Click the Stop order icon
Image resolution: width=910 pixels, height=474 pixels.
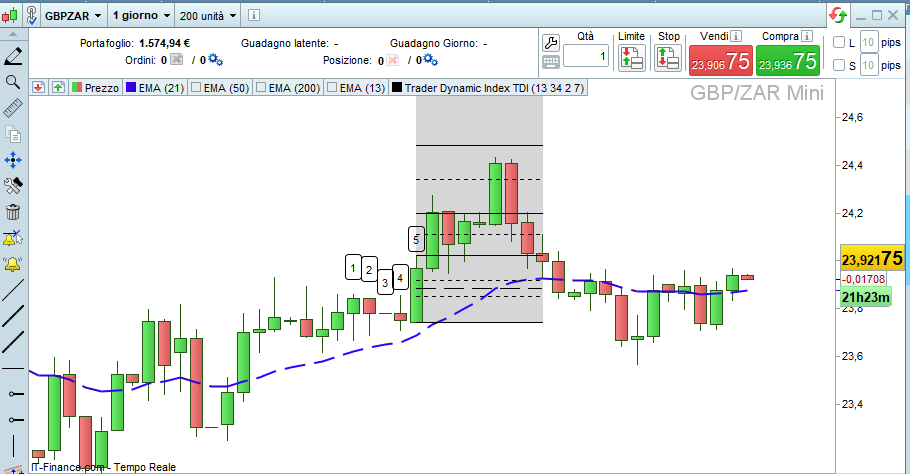668,58
